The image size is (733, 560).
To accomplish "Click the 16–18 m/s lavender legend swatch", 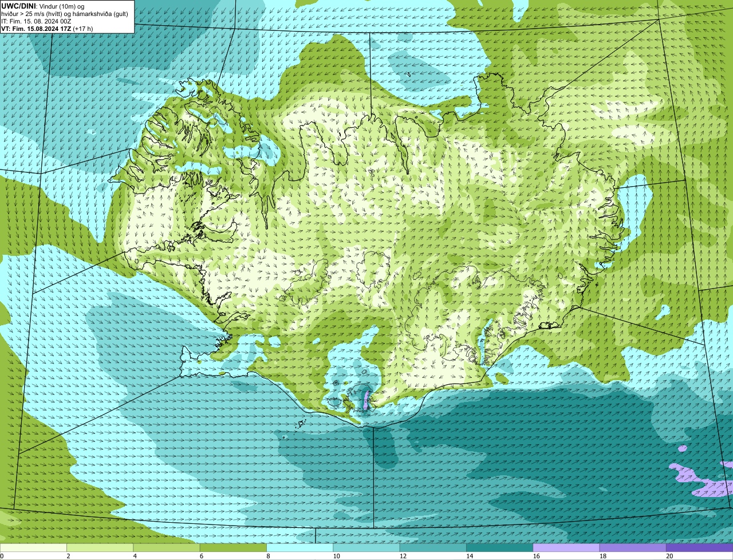I will tap(566, 548).
